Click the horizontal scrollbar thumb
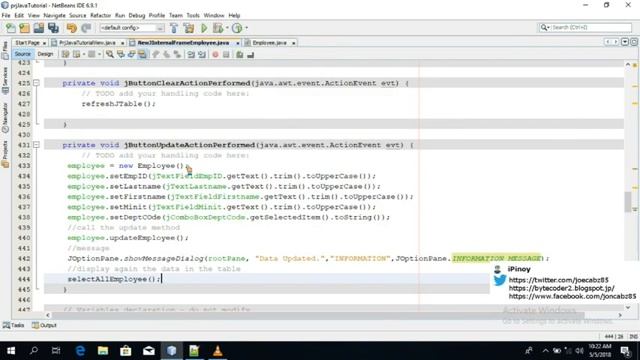640x360 pixels. click(x=318, y=315)
